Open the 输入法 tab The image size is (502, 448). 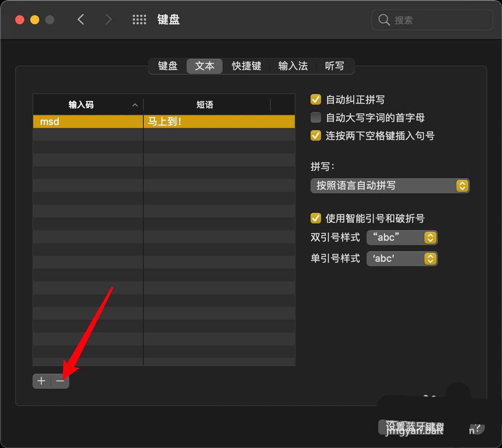(x=293, y=66)
